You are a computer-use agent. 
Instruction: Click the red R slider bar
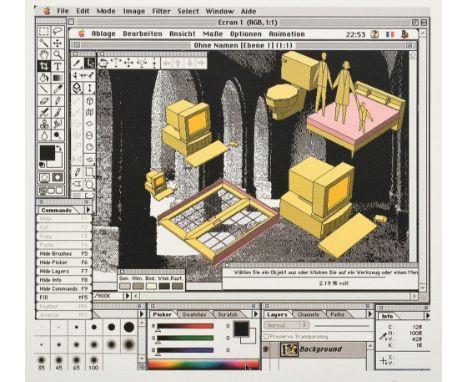coord(185,326)
